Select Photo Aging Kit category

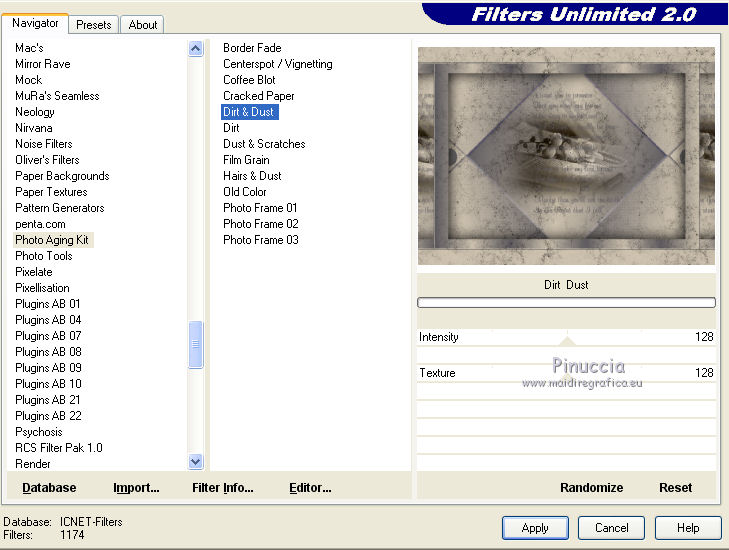click(52, 240)
